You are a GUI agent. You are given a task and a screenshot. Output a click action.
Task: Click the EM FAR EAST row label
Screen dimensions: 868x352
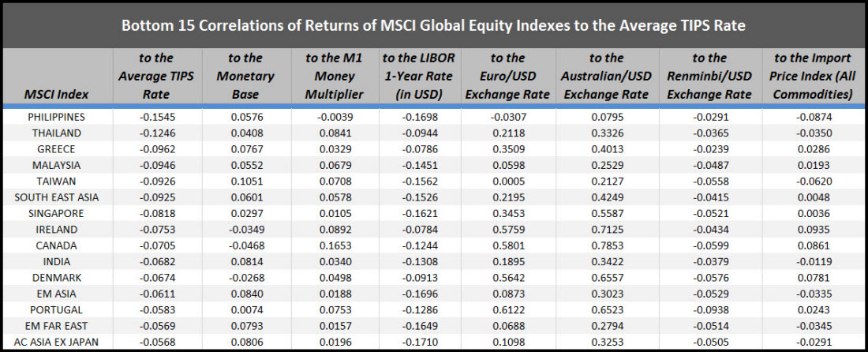[57, 326]
